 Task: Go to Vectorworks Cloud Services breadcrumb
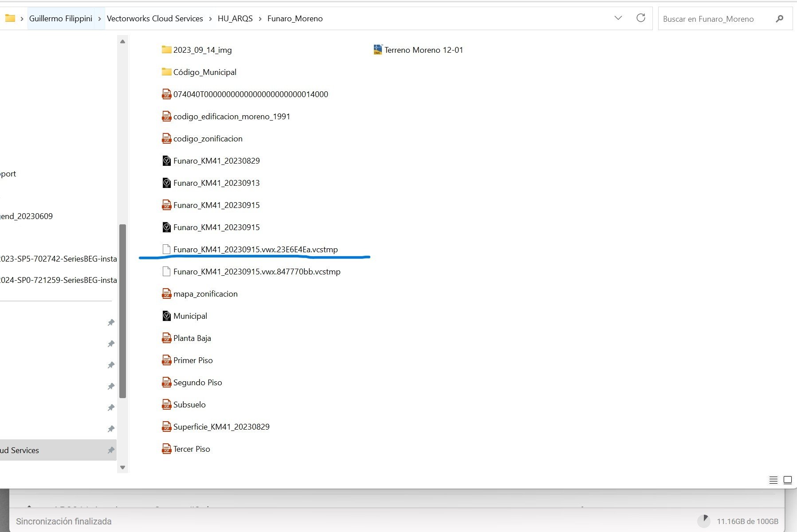(x=155, y=19)
